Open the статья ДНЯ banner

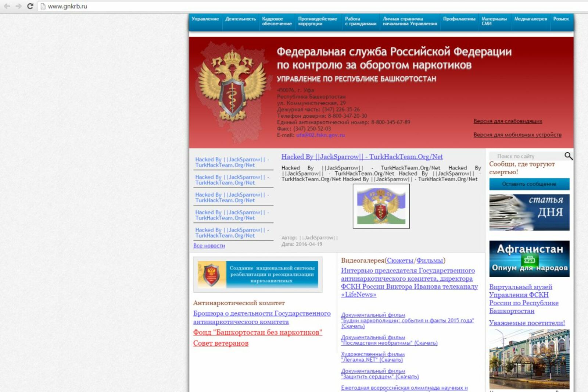pyautogui.click(x=529, y=212)
